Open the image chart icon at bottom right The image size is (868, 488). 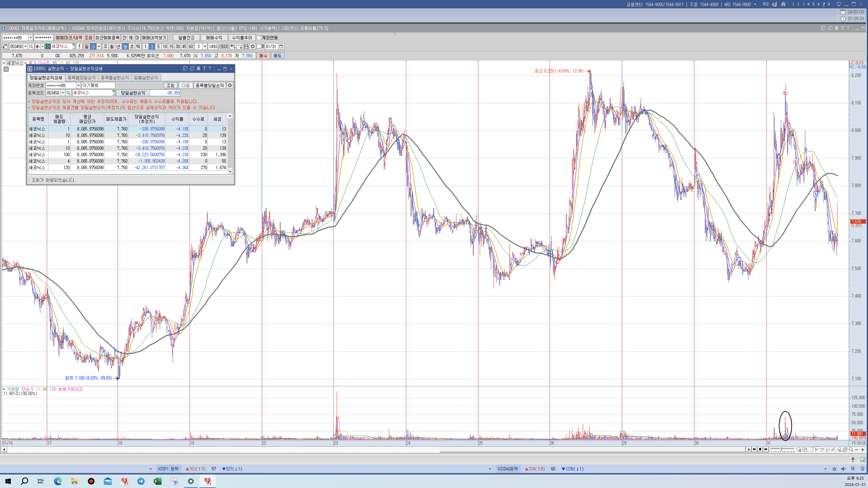click(863, 459)
